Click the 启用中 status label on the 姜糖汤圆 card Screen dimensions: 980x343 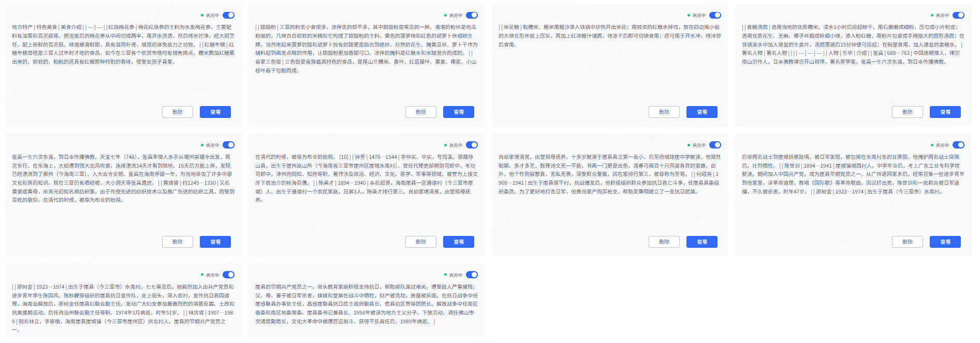tap(942, 16)
